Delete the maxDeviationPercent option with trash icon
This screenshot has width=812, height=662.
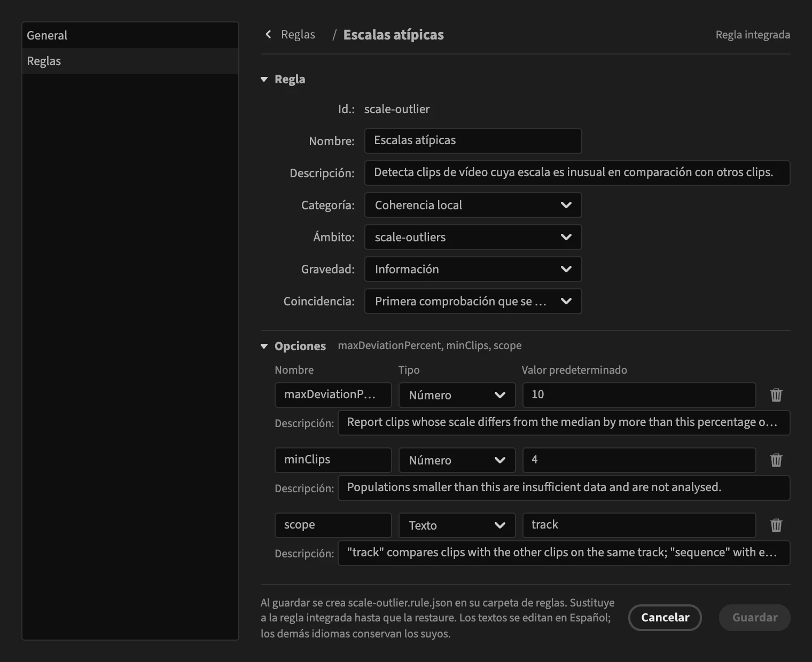776,395
